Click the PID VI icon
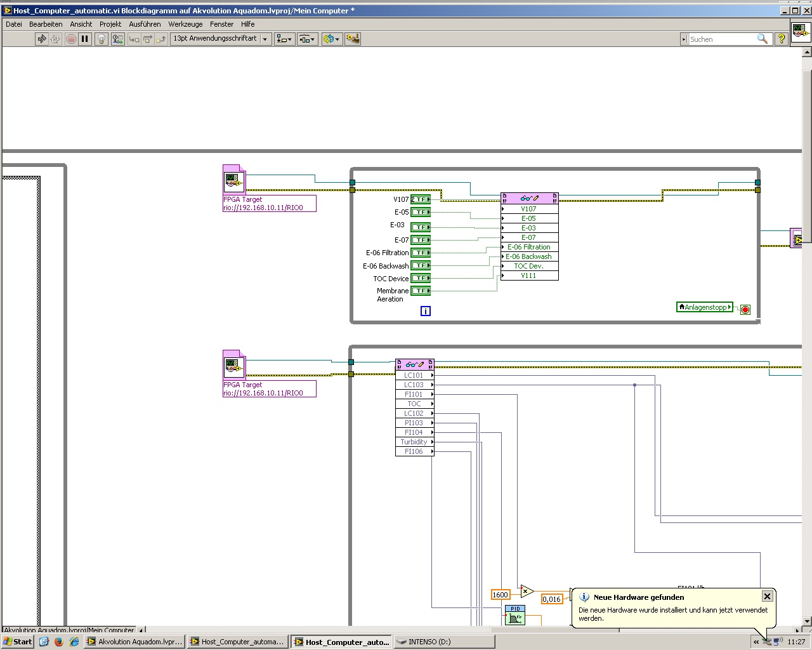This screenshot has width=812, height=650. pos(514,614)
